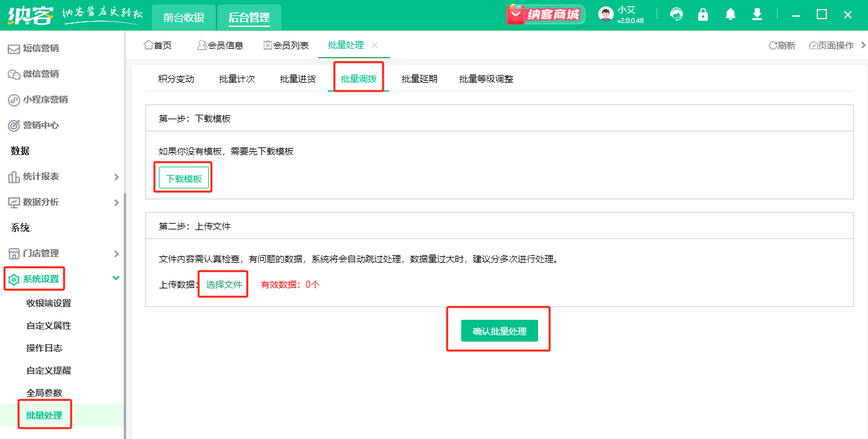
Task: Open the 统计报表 chart icon
Action: point(14,176)
